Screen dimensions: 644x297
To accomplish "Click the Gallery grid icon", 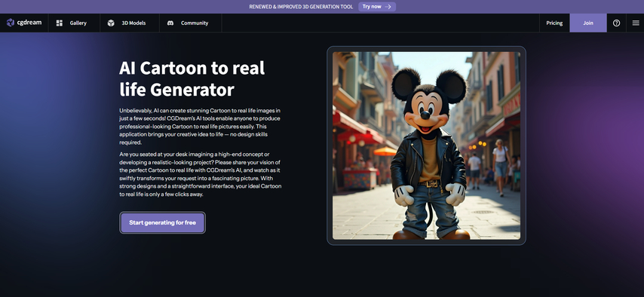I will (x=60, y=23).
